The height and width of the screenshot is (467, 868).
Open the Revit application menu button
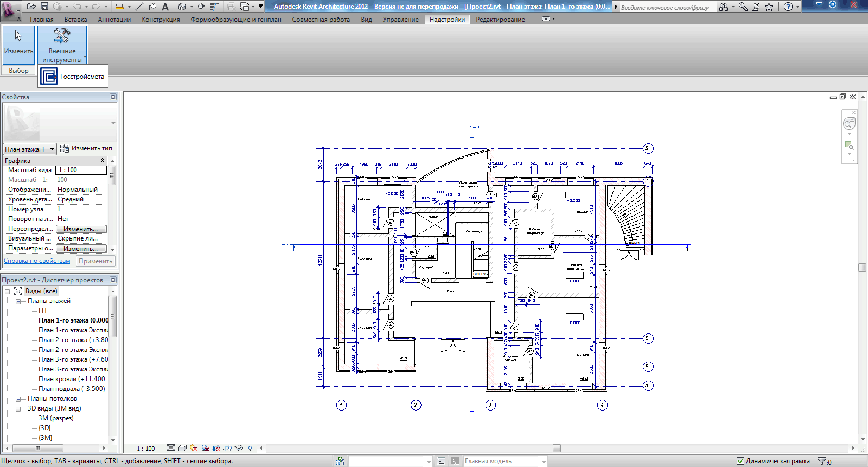click(x=11, y=10)
